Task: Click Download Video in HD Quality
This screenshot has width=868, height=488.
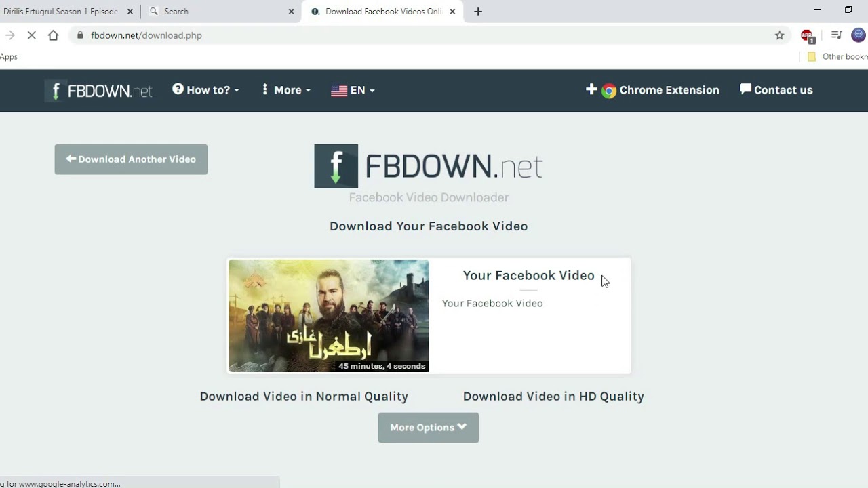Action: [x=553, y=396]
